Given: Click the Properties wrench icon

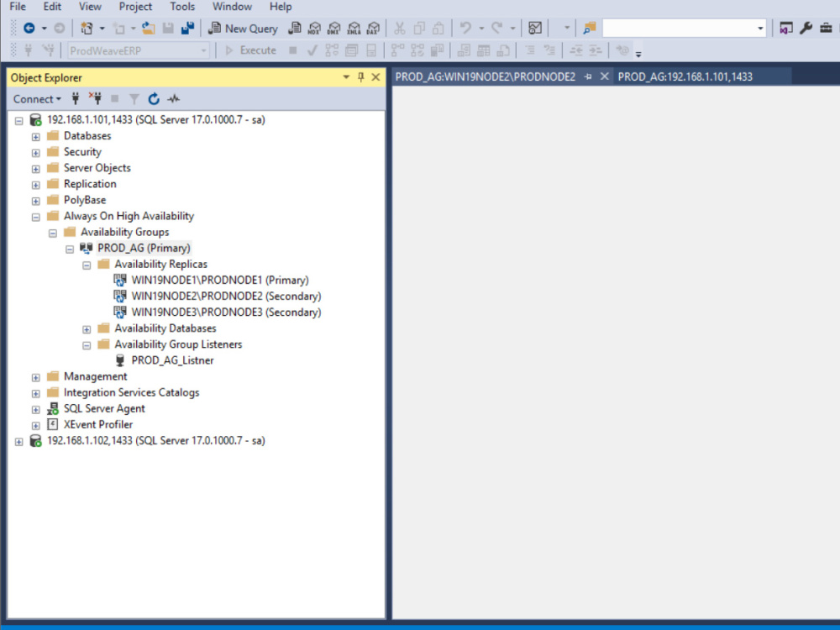Looking at the screenshot, I should click(806, 28).
